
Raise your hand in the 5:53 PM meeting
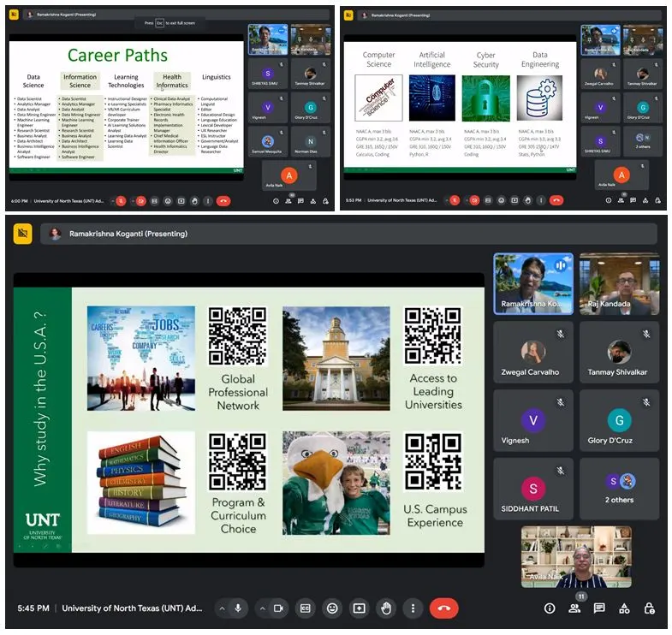pos(527,200)
